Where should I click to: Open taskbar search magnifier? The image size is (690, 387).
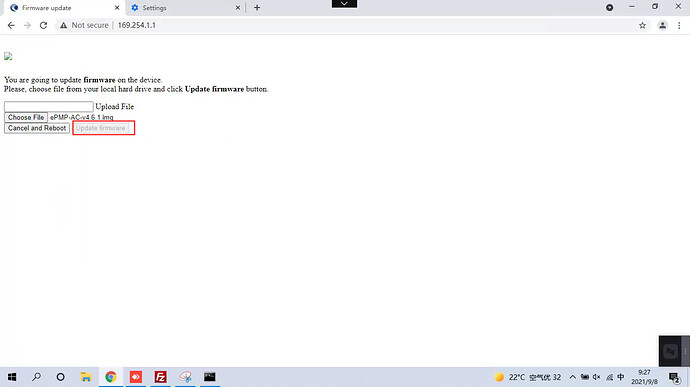(x=37, y=376)
